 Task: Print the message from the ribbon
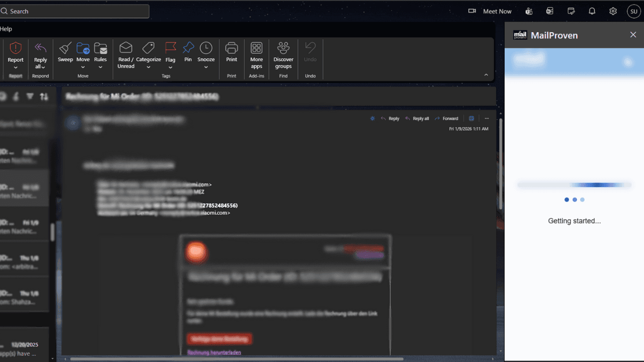(x=231, y=51)
